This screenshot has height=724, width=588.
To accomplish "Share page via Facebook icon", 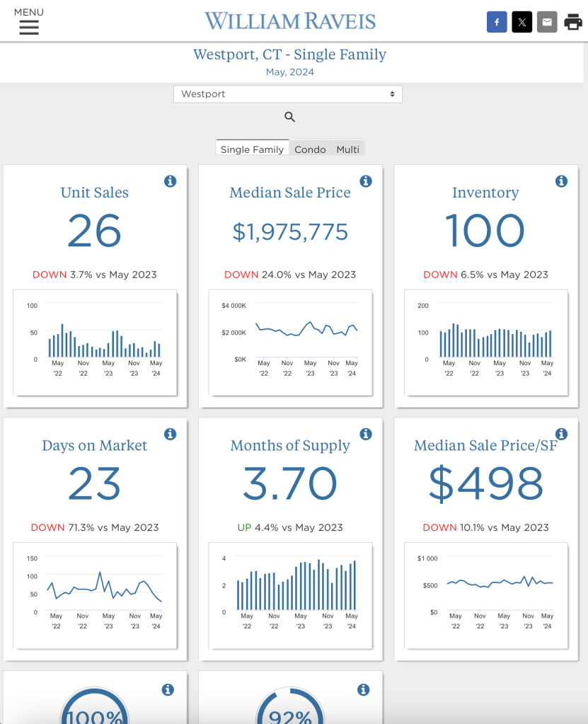I will click(x=497, y=23).
